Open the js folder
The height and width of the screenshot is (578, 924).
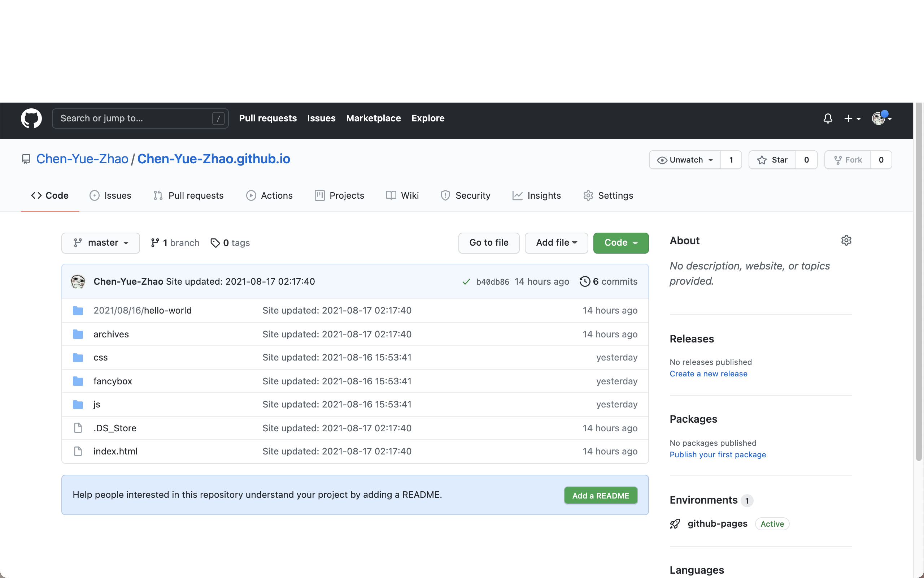[97, 405]
